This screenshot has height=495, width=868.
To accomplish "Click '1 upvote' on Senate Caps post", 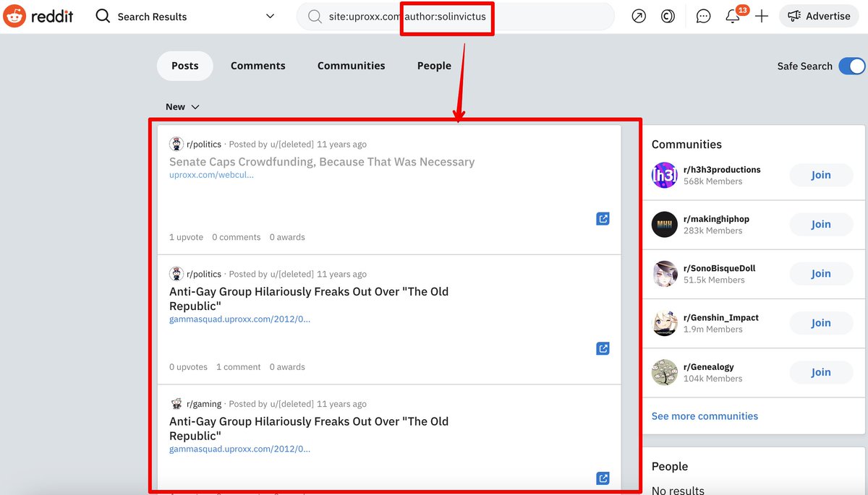I will pos(186,237).
